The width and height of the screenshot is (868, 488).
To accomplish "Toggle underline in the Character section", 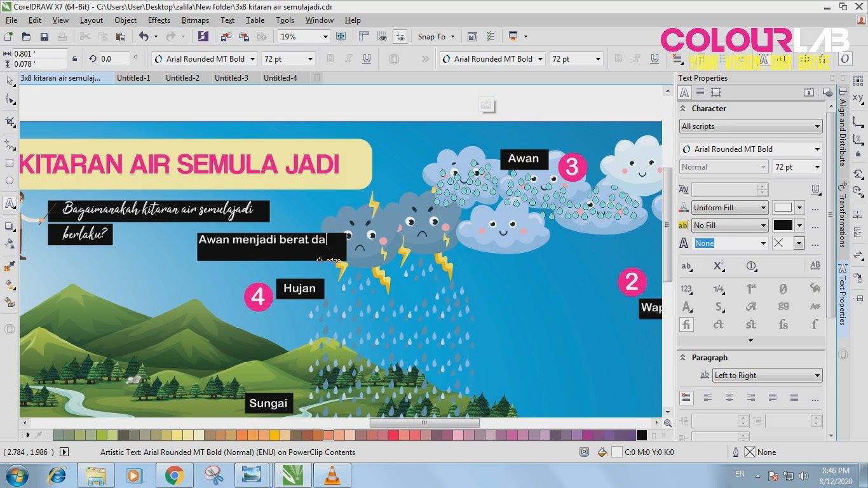I will [x=815, y=189].
